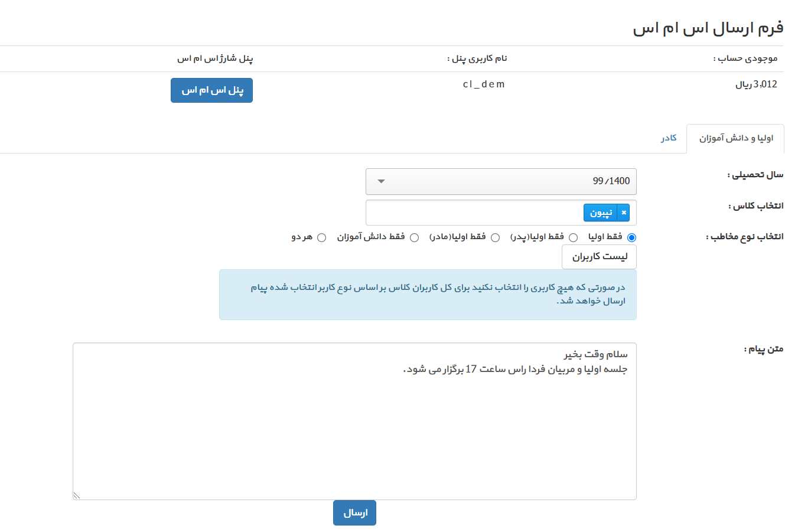Image resolution: width=785 pixels, height=532 pixels.
Task: Click the cl_dem panel username text
Action: [x=484, y=84]
